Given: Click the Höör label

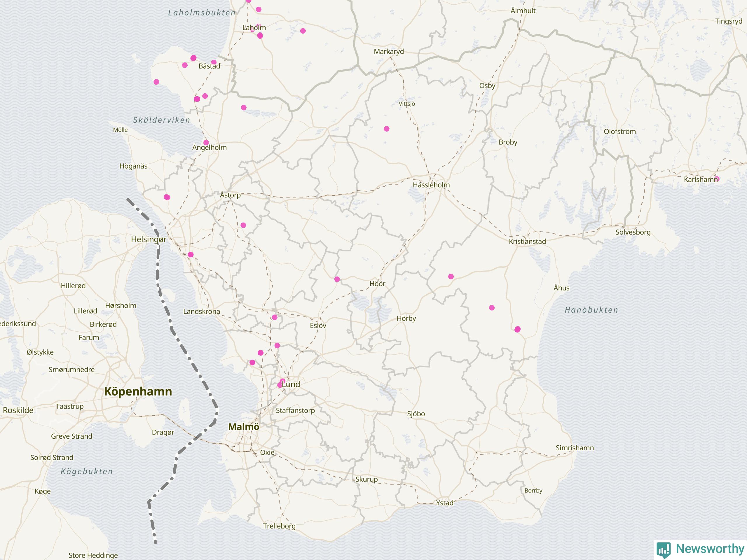Looking at the screenshot, I should [377, 283].
